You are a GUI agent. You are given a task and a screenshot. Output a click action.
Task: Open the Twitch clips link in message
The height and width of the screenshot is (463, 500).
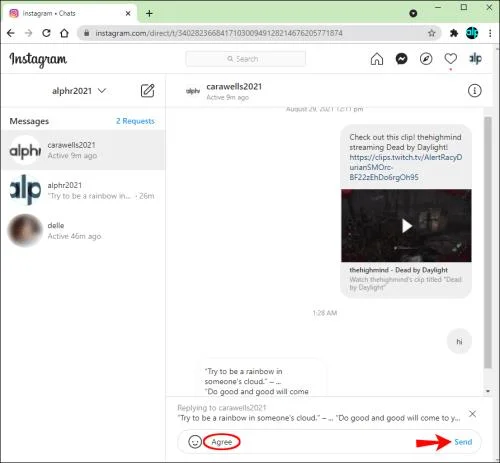pos(406,167)
